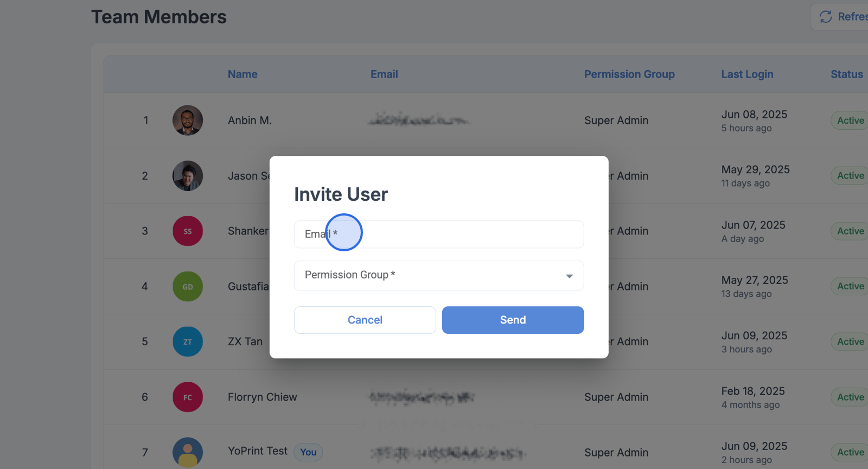Select the SS initials avatar
Screen dimensions: 868x469
click(188, 231)
